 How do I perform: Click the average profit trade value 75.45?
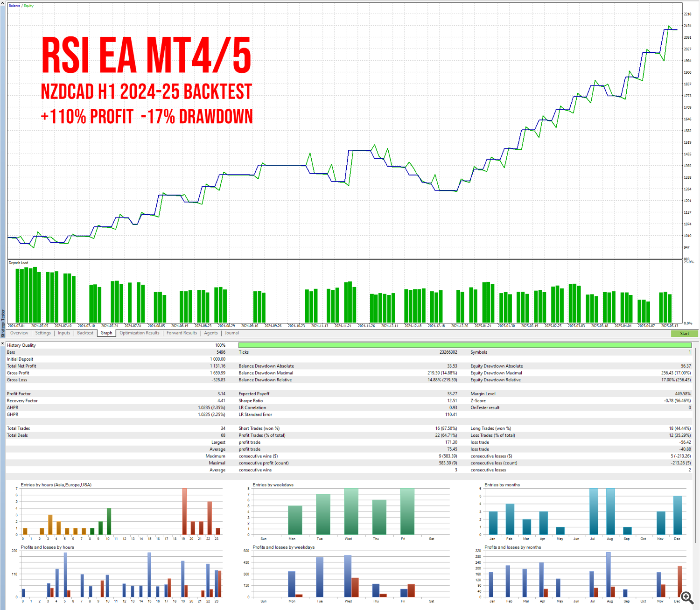[452, 449]
